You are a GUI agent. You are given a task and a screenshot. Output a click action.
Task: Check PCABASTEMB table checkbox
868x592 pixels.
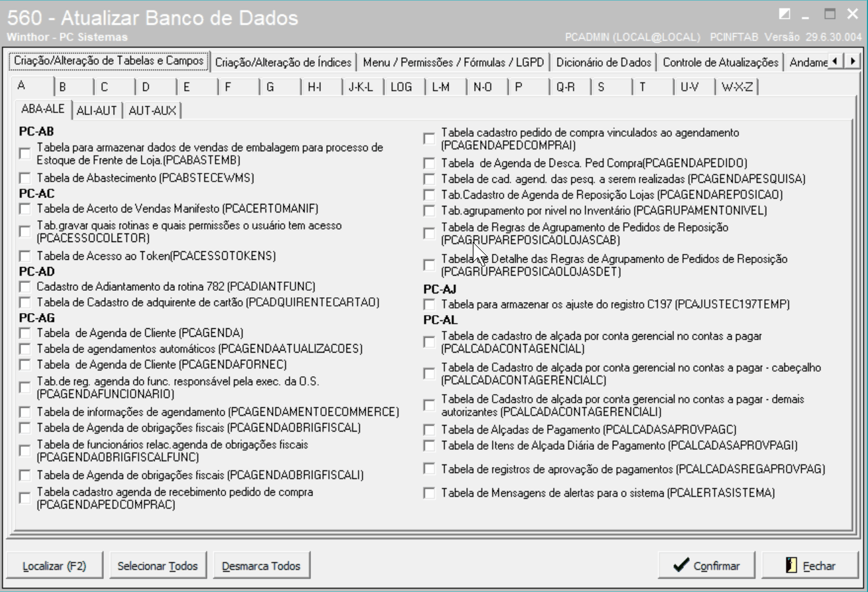point(25,154)
